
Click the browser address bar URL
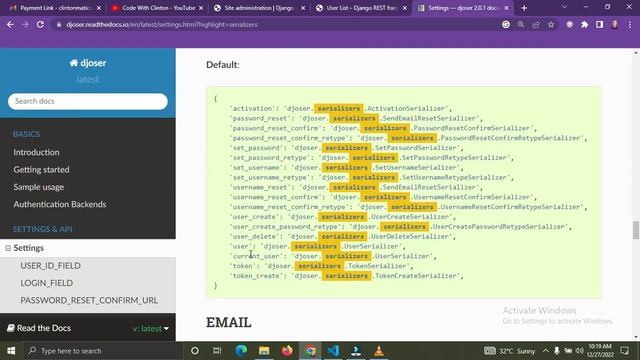click(162, 24)
